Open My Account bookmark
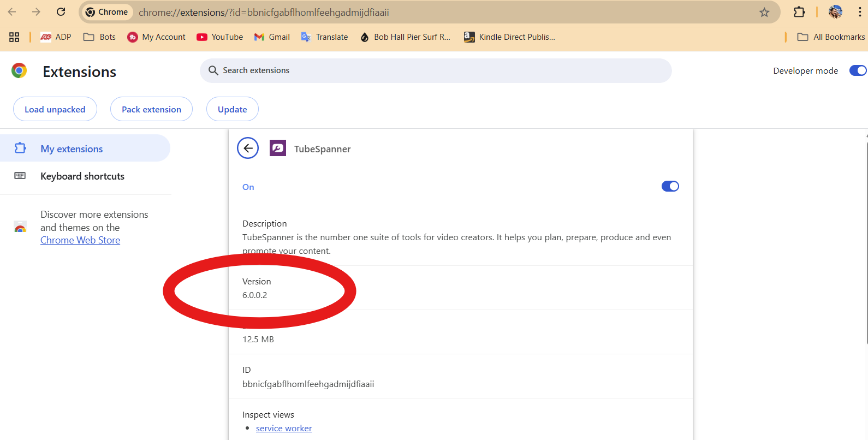The image size is (868, 440). [x=157, y=37]
